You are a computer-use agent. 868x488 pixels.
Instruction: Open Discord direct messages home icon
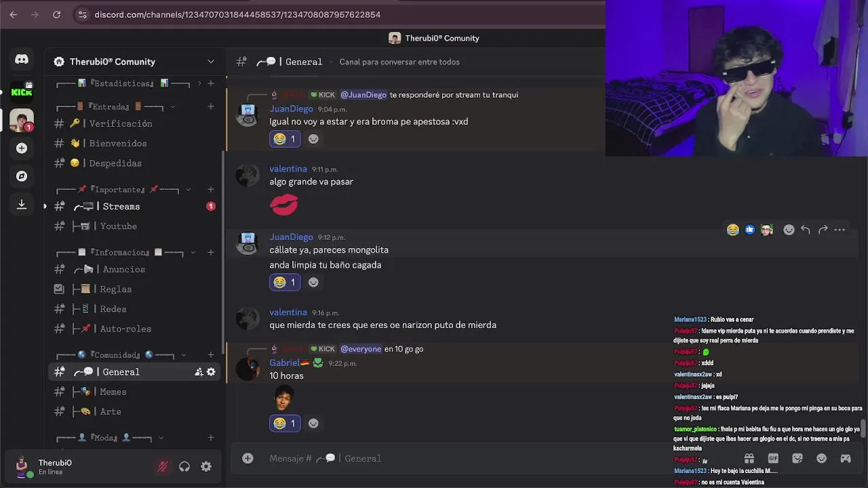coord(22,60)
